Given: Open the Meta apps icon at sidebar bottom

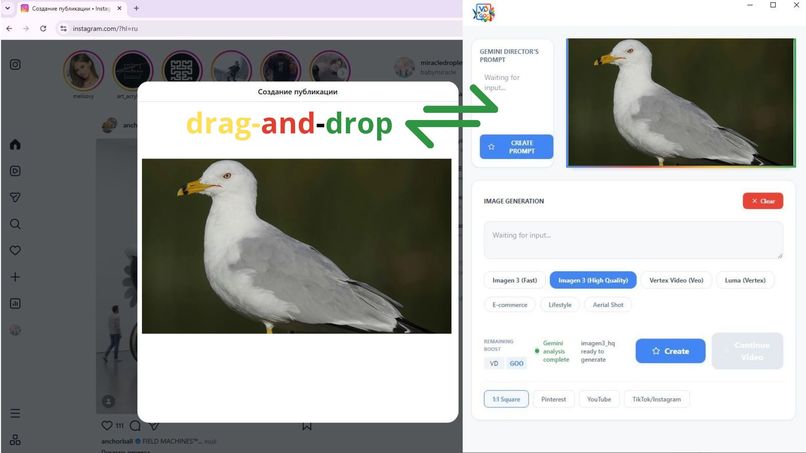Looking at the screenshot, I should 15,440.
